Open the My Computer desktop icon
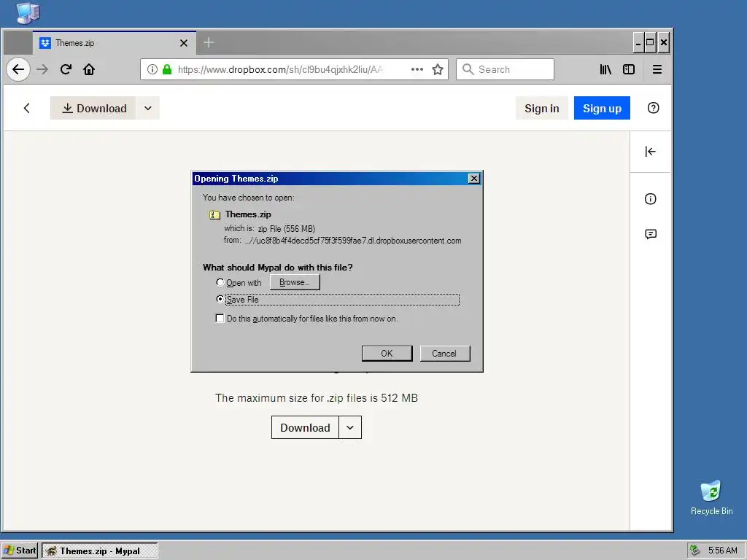 click(x=28, y=13)
